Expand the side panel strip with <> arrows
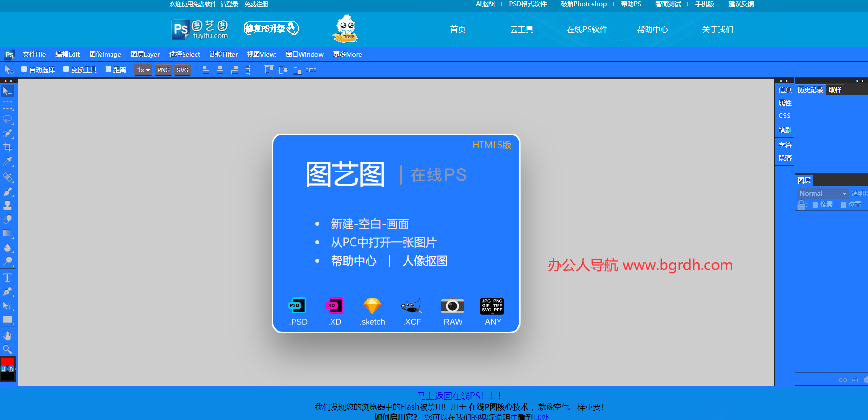Image resolution: width=868 pixels, height=420 pixels. point(784,81)
